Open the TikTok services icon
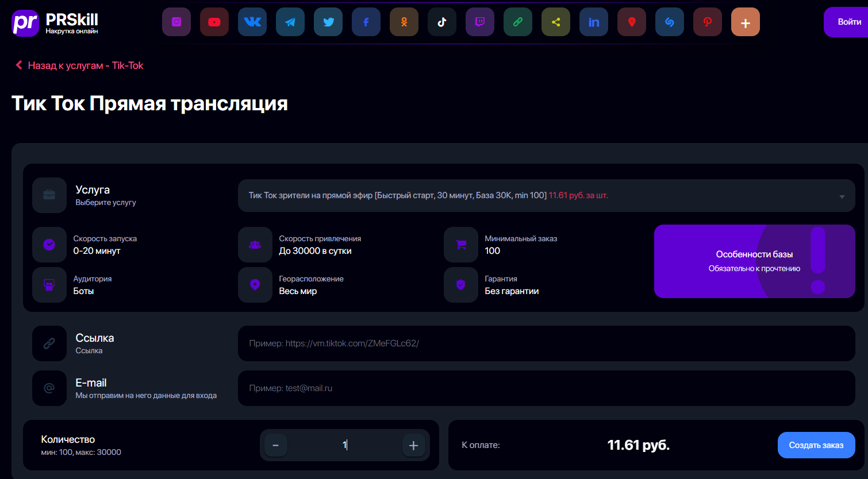The width and height of the screenshot is (868, 479). 442,22
